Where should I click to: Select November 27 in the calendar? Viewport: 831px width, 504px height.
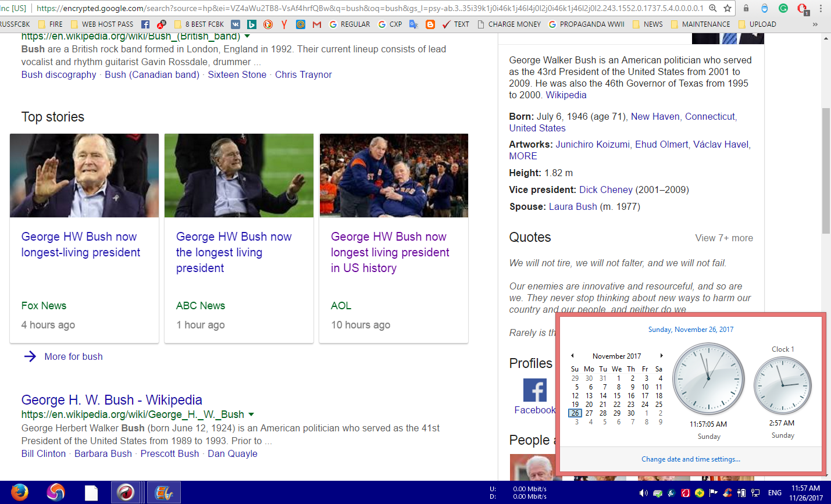pyautogui.click(x=589, y=413)
